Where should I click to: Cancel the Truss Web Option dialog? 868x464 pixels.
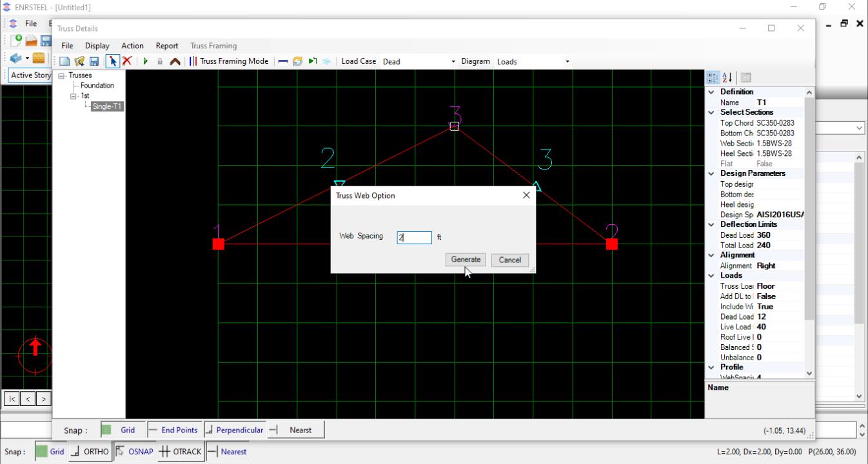(509, 260)
